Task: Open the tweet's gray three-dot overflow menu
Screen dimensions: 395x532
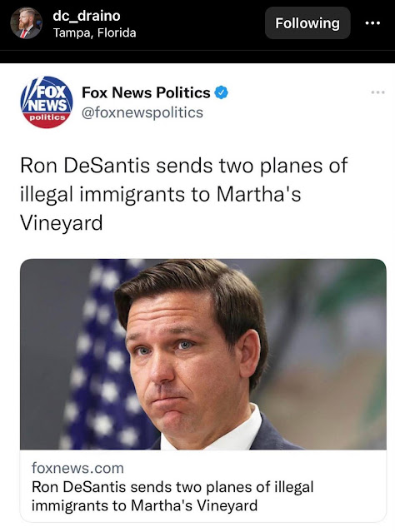Action: click(x=377, y=92)
